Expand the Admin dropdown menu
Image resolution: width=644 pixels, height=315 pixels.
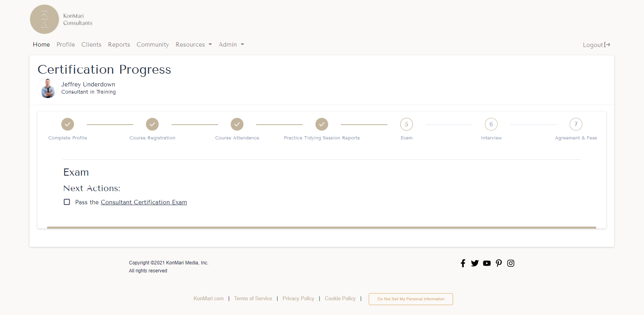231,45
